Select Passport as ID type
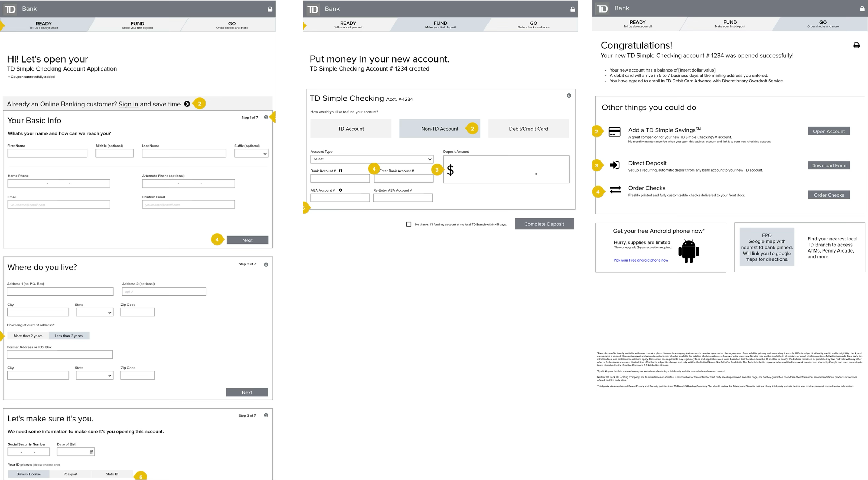Viewport: 868px width, 480px height. 70,474
